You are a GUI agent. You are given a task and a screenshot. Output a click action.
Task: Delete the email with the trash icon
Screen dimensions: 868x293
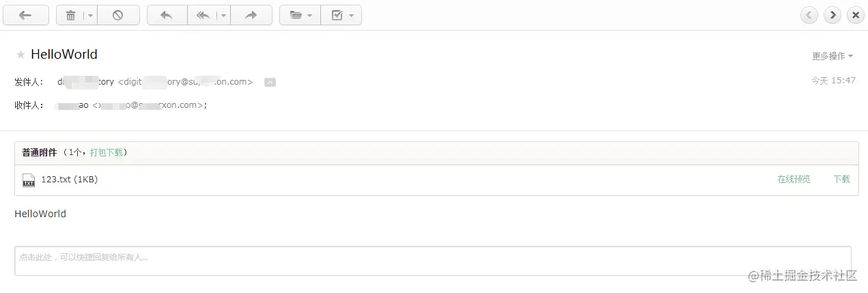[x=71, y=15]
